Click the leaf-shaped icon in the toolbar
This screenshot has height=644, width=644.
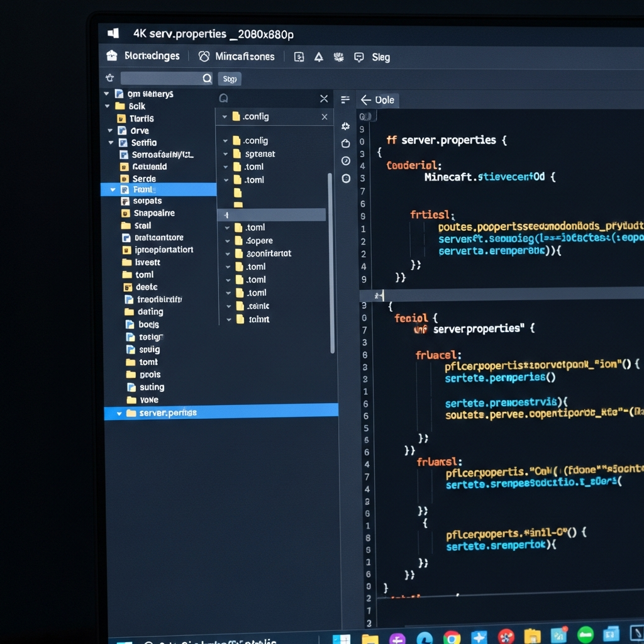click(x=338, y=57)
